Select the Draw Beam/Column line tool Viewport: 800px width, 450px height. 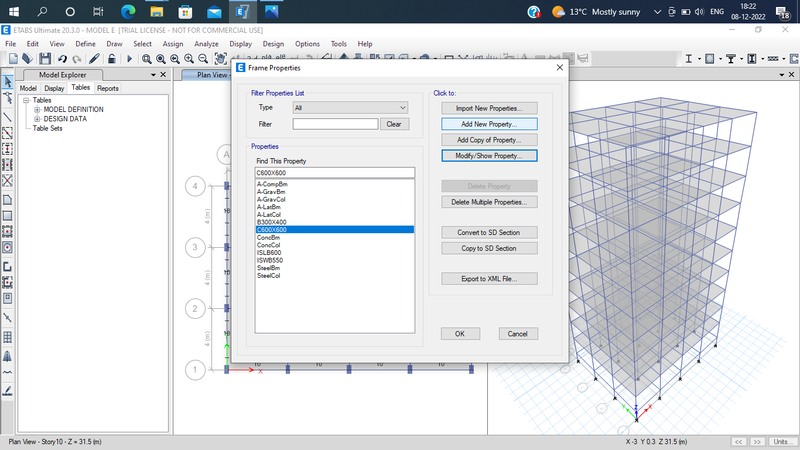8,117
